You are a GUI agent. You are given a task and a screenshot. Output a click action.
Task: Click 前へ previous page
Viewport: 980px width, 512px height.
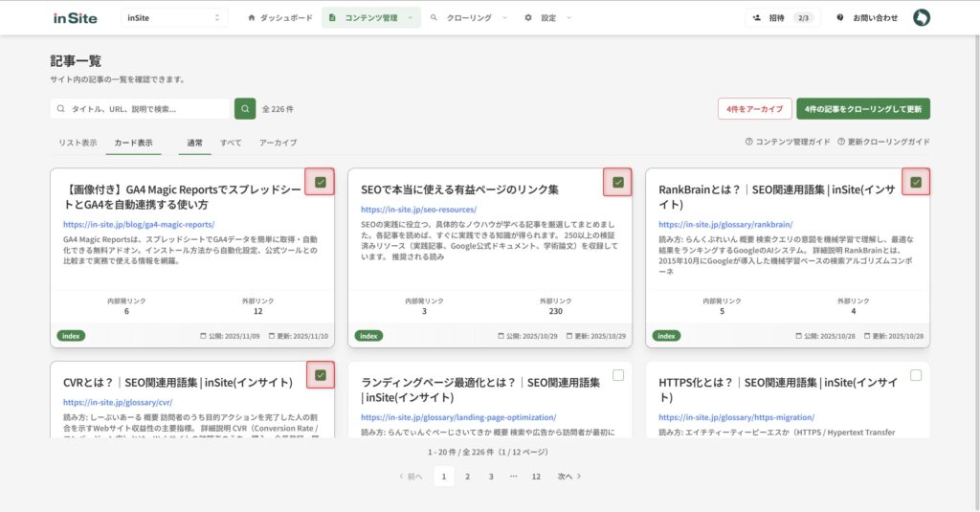click(411, 477)
